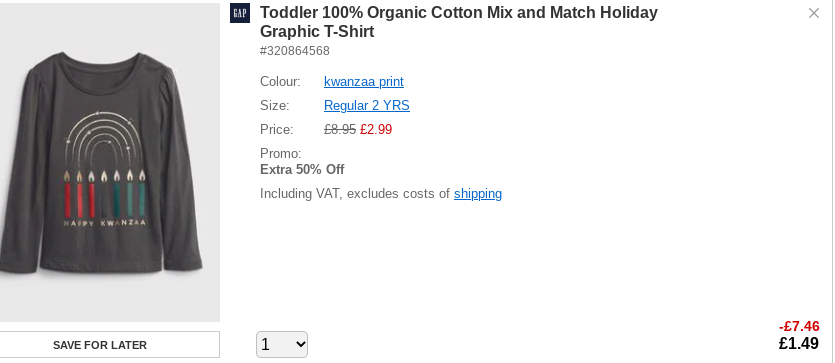Click the -£7.46 discount amount

tap(799, 326)
